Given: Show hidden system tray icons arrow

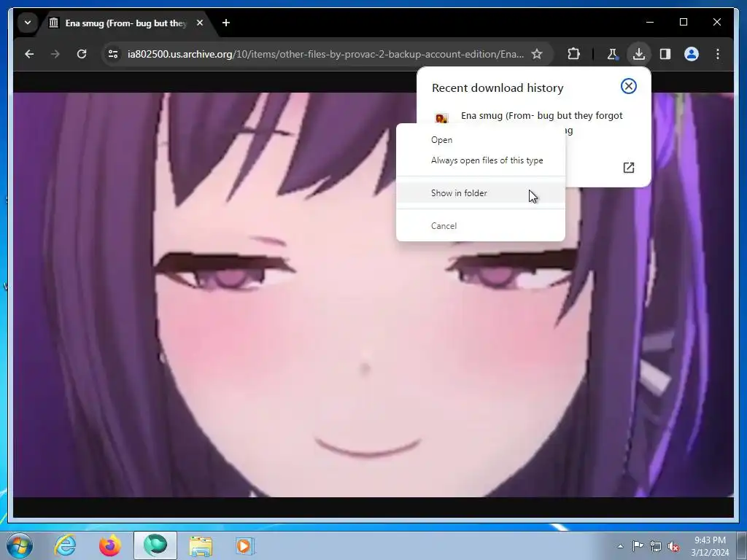Looking at the screenshot, I should coord(620,546).
